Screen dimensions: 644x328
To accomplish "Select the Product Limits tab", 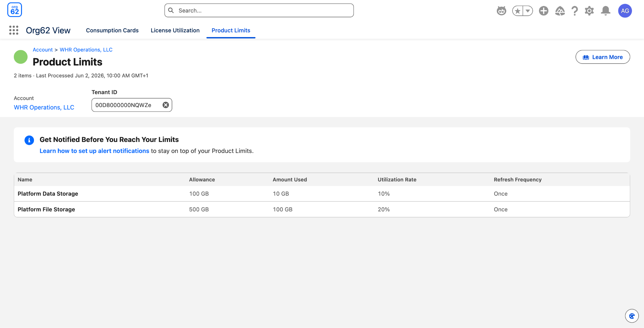I will [x=231, y=30].
